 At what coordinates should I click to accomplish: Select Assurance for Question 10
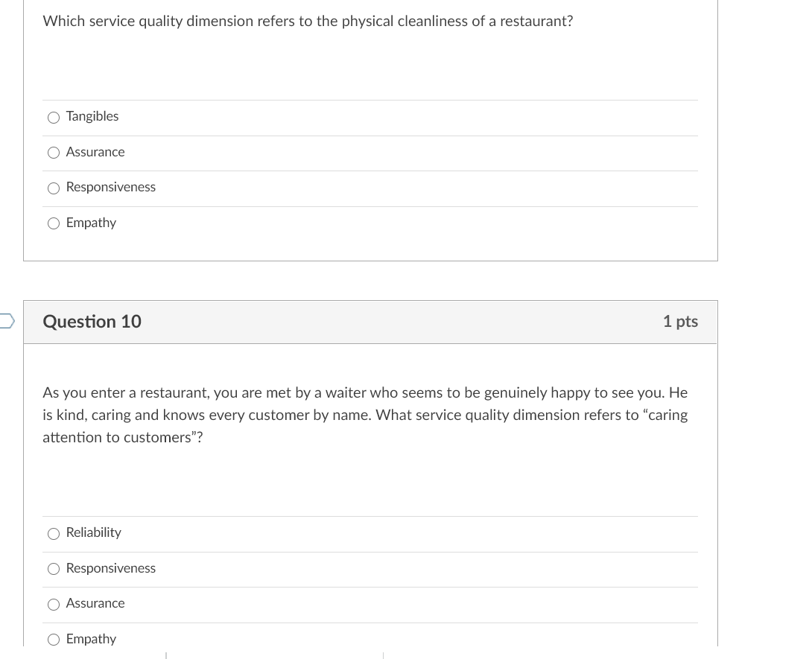pyautogui.click(x=53, y=605)
